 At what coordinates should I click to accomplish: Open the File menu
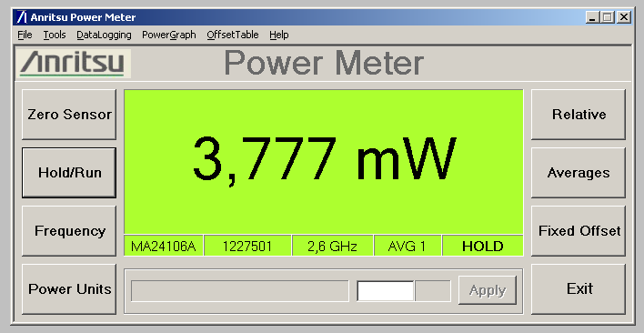point(25,35)
